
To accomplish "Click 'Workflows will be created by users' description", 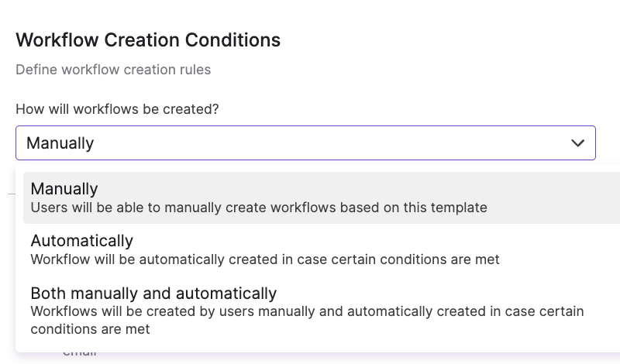I will click(307, 320).
